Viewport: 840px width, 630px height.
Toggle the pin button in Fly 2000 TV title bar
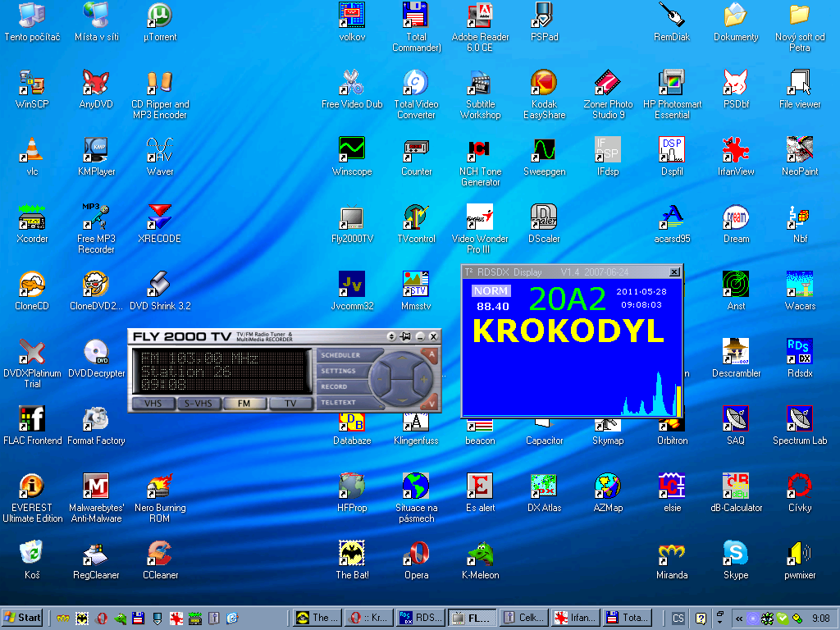coord(405,336)
